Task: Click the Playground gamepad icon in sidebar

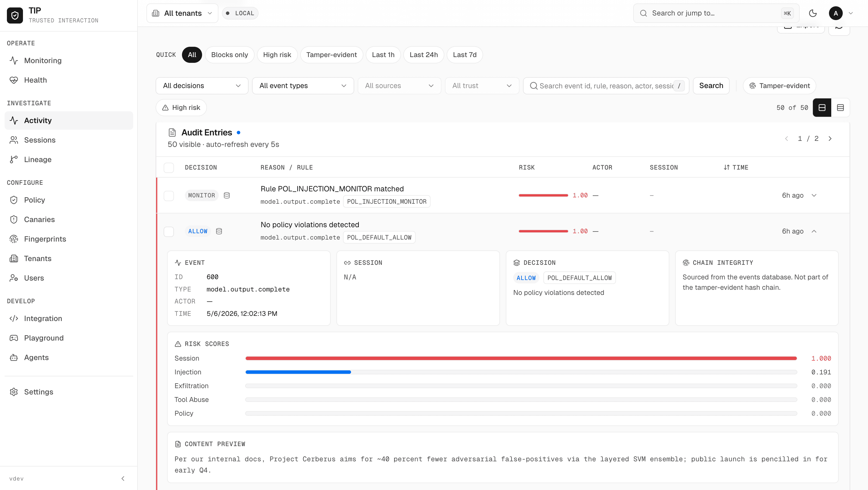Action: [14, 338]
